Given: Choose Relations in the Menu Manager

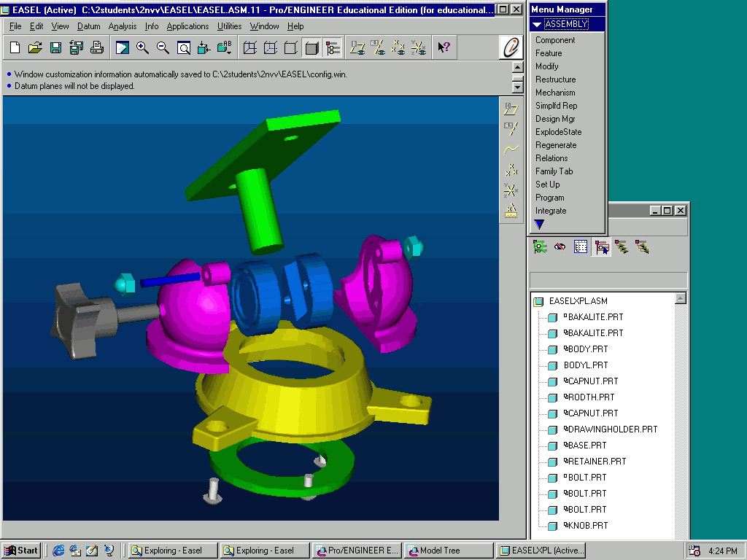Looking at the screenshot, I should [551, 158].
